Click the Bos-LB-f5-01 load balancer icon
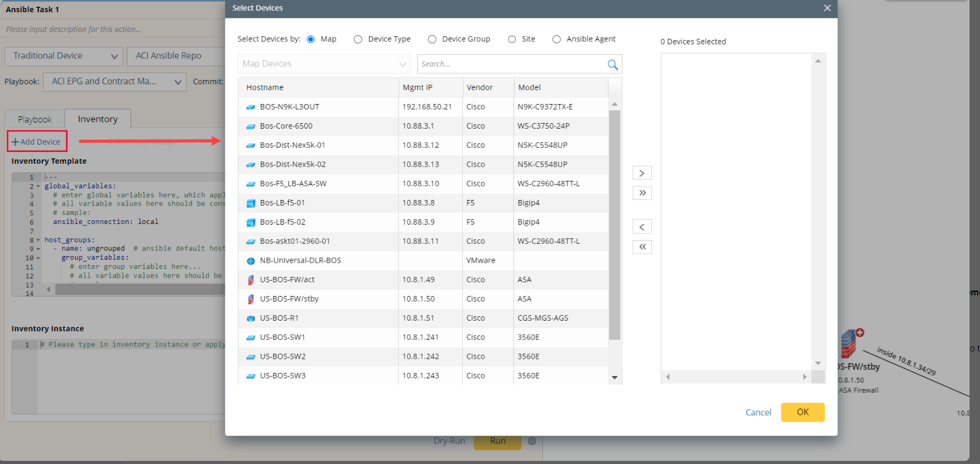The height and width of the screenshot is (464, 980). [x=251, y=203]
